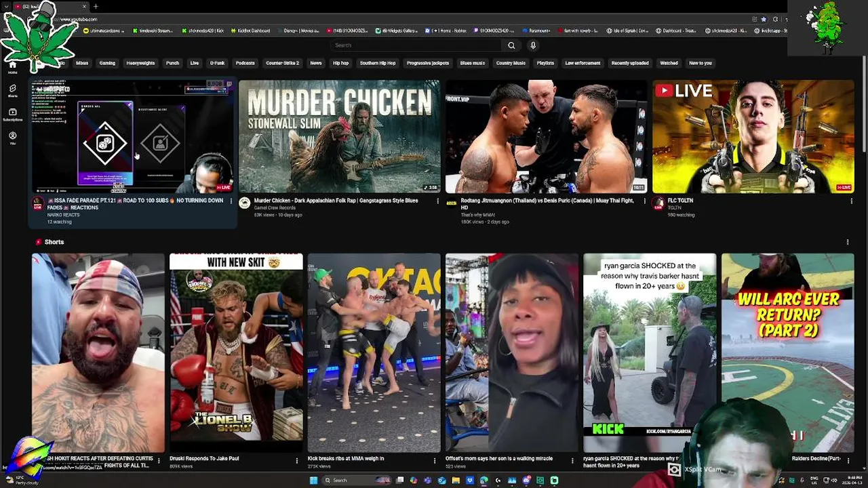Open three-dot menu for Rodtang vs Denis Puric video
Viewport: 868px width, 488px height.
(x=644, y=201)
